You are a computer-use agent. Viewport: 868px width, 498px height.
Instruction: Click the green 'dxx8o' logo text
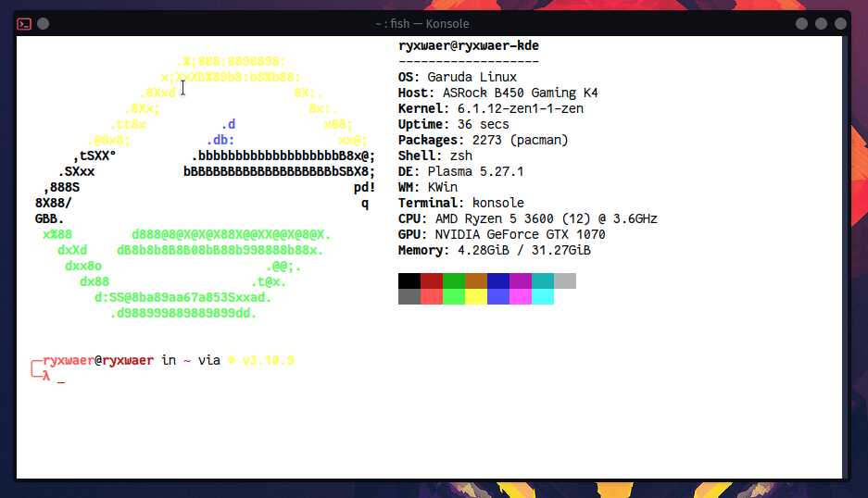pyautogui.click(x=83, y=267)
